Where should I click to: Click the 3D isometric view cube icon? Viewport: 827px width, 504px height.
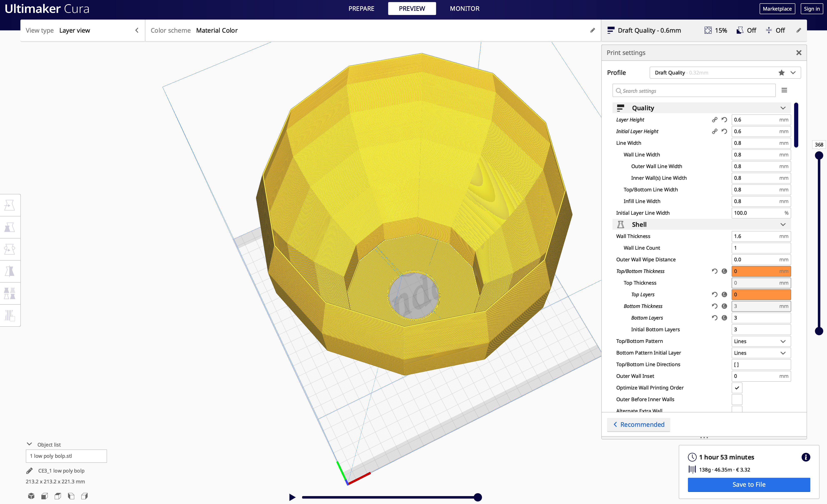coord(31,496)
